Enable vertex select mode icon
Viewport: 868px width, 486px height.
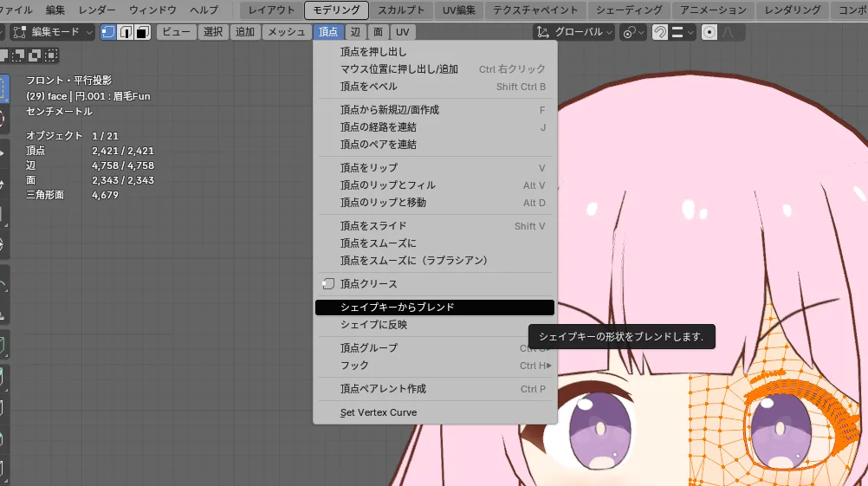click(x=108, y=32)
